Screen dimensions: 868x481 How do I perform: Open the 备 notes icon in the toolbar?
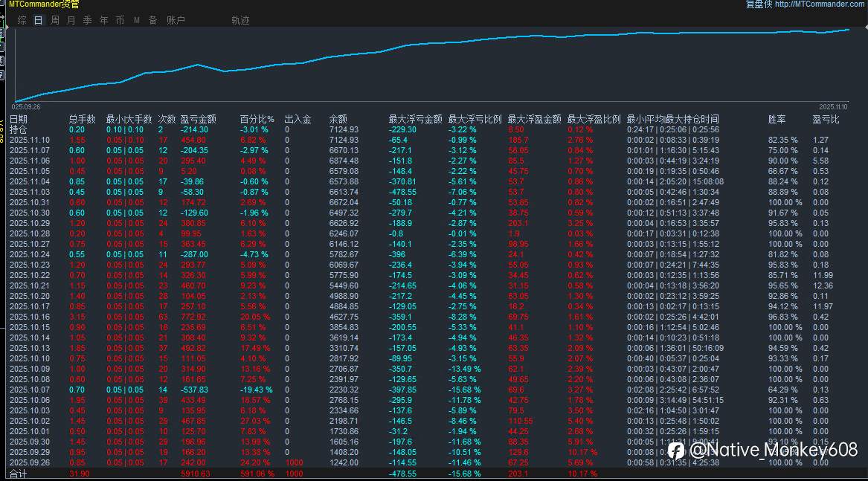tap(152, 20)
